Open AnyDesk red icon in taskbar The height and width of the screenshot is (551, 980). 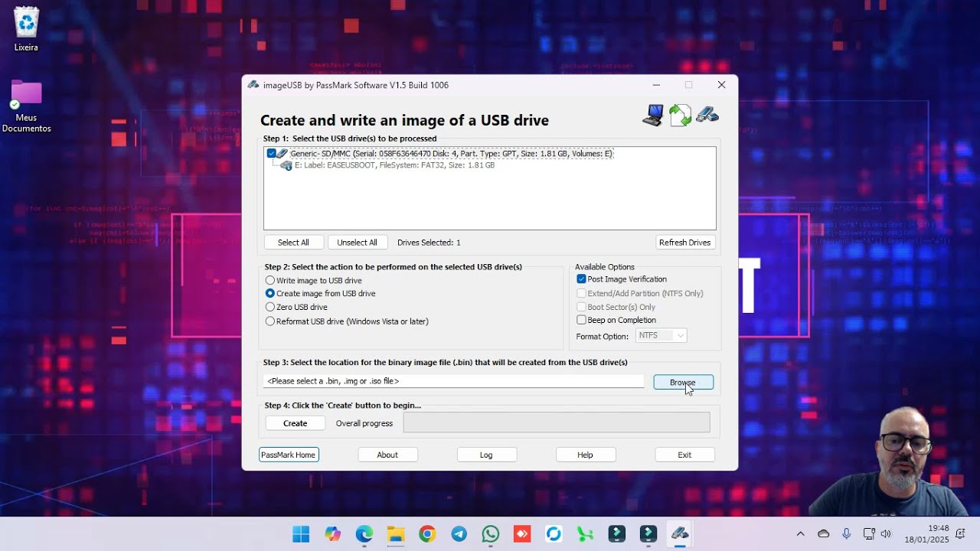(522, 534)
